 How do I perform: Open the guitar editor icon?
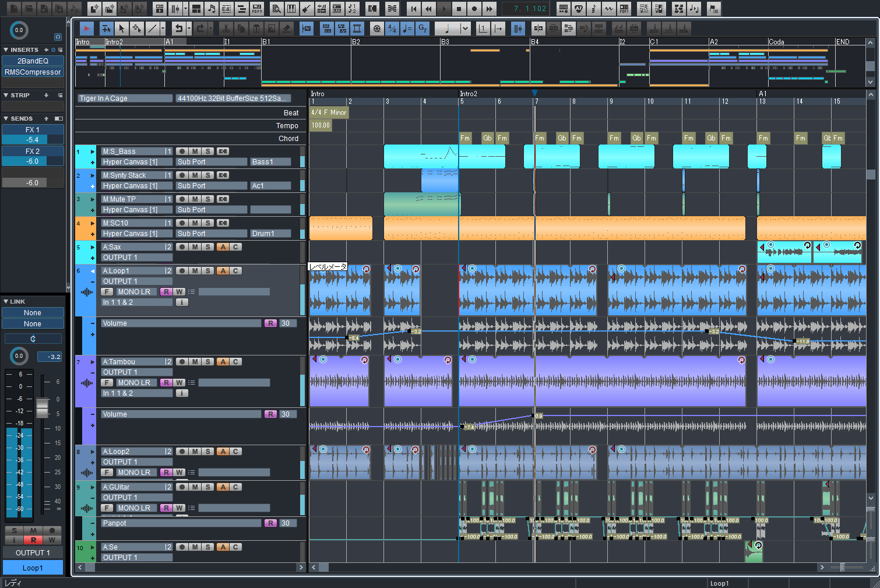306,9
